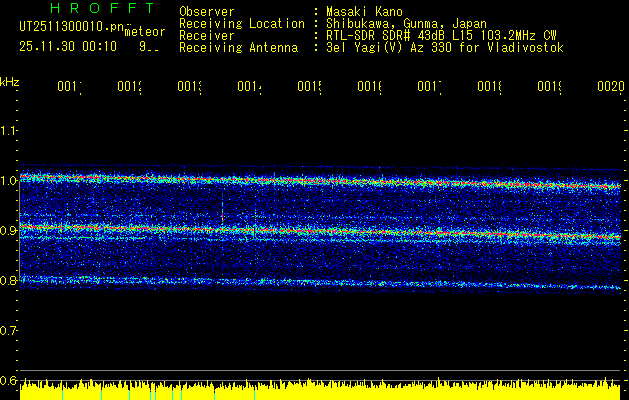Select the 0.6 frequency axis label
This screenshot has height=400, width=629.
[x=9, y=380]
